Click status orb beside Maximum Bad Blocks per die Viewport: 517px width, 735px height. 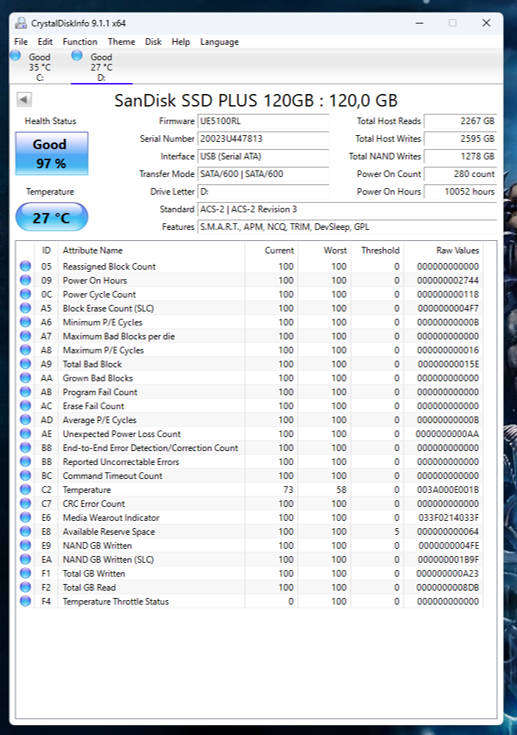26,336
